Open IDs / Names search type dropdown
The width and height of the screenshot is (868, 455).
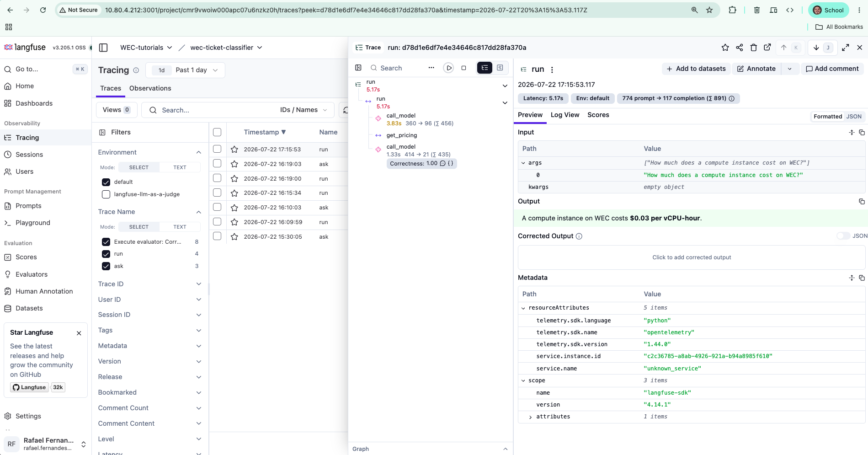point(304,110)
